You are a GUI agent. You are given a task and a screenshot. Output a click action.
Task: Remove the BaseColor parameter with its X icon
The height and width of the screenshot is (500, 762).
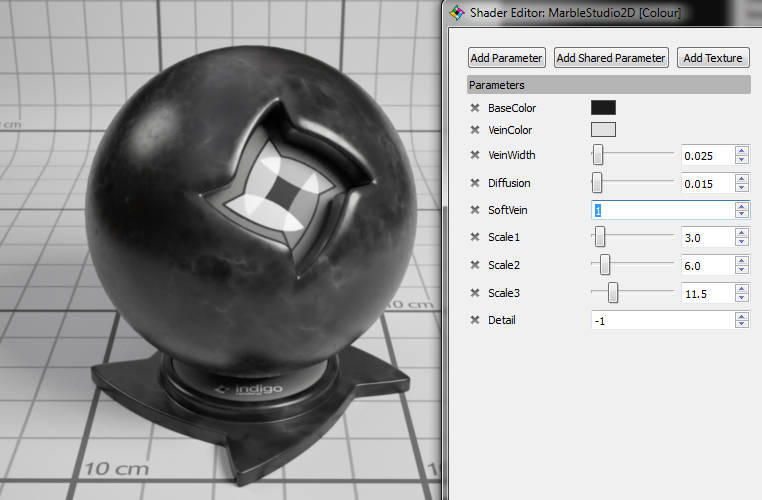475,107
